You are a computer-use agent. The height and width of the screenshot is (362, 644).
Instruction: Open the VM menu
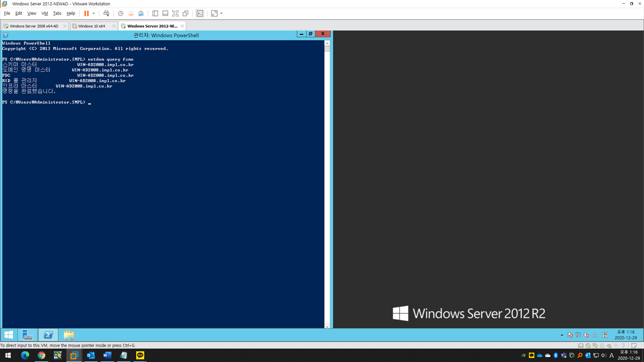tap(44, 13)
